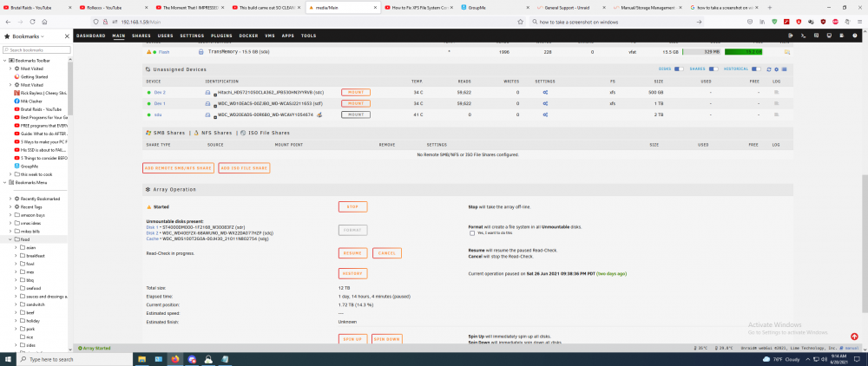The width and height of the screenshot is (868, 366).
Task: Click the SPIN UP button
Action: 352,338
